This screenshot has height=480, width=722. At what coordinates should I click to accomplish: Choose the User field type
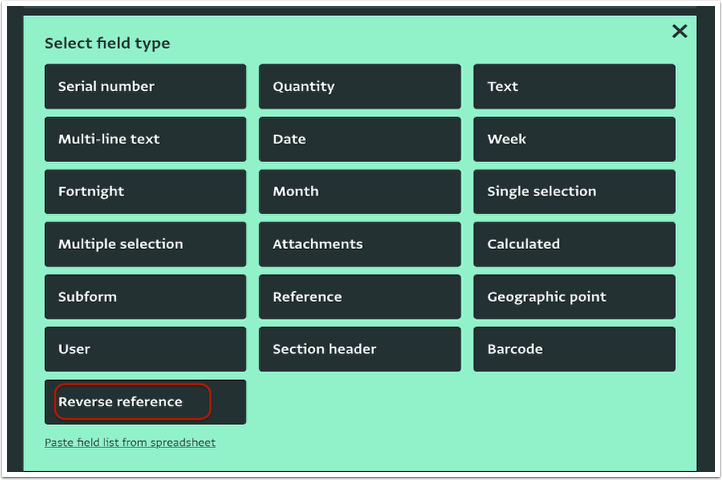coord(145,349)
